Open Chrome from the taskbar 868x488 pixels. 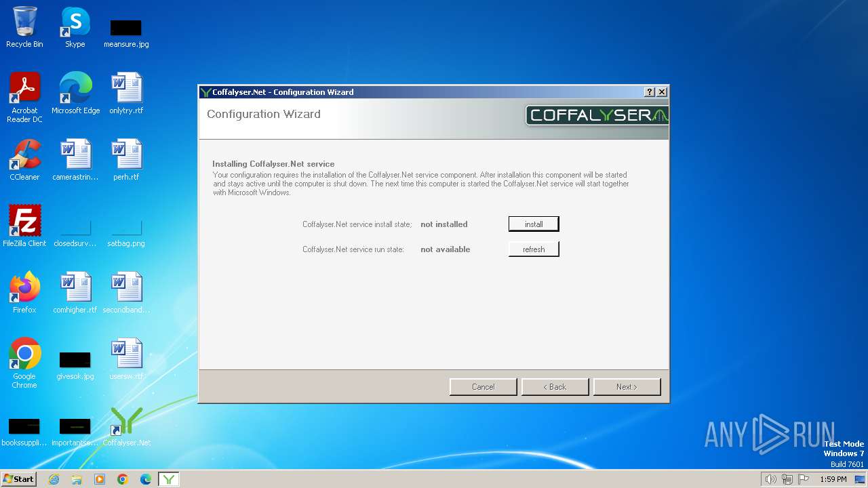pyautogui.click(x=123, y=479)
